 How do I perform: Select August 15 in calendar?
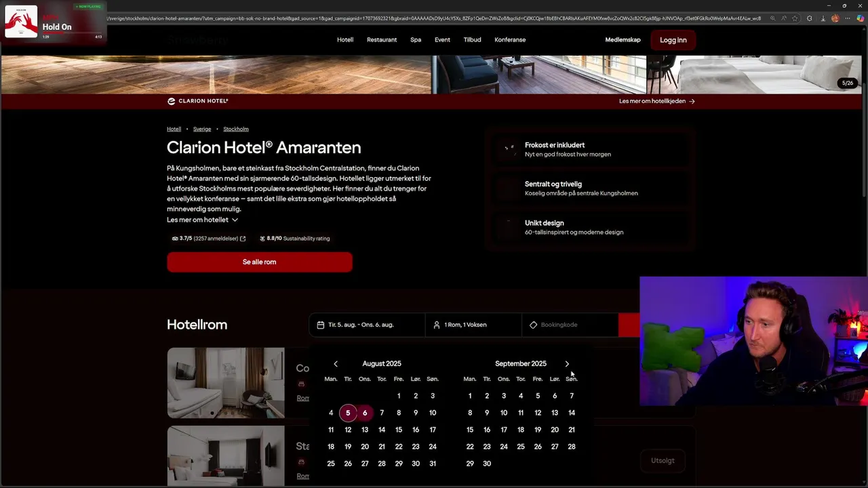399,430
